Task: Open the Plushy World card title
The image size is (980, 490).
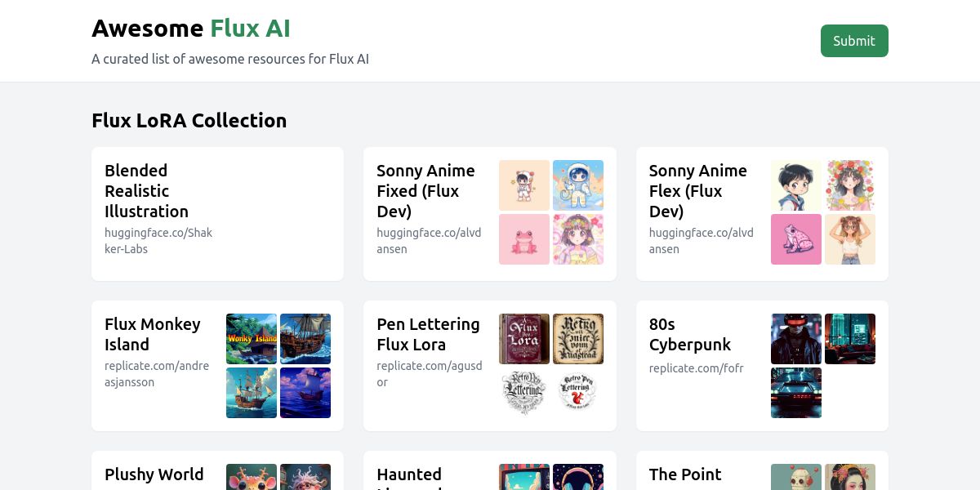Action: (x=154, y=474)
